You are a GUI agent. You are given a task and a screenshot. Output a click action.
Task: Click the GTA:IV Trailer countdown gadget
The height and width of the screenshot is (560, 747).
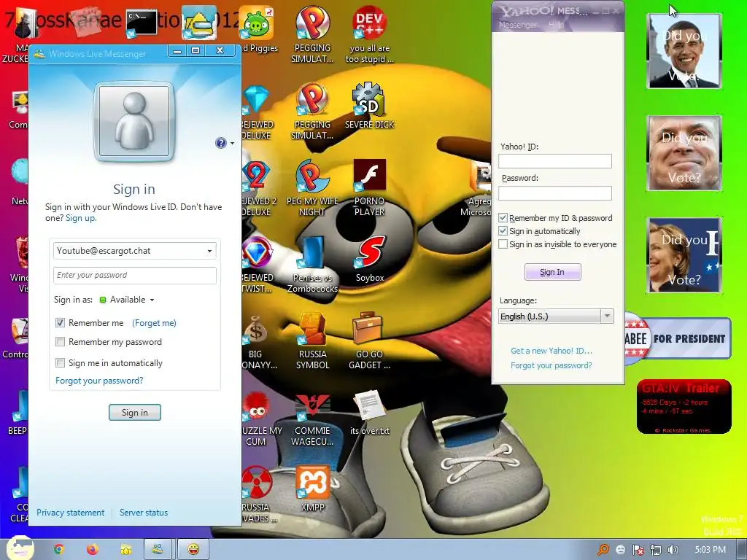(x=684, y=407)
